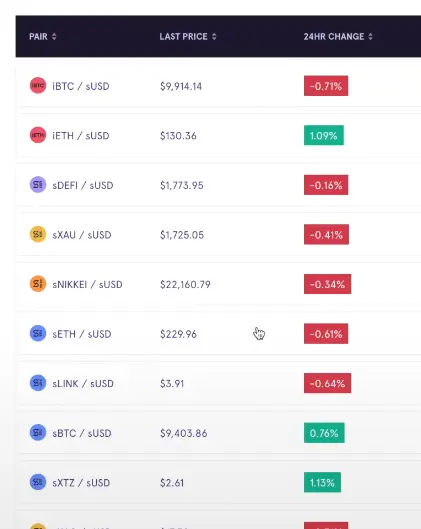This screenshot has width=421, height=529.
Task: Click the green 1.09% change badge
Action: [324, 135]
